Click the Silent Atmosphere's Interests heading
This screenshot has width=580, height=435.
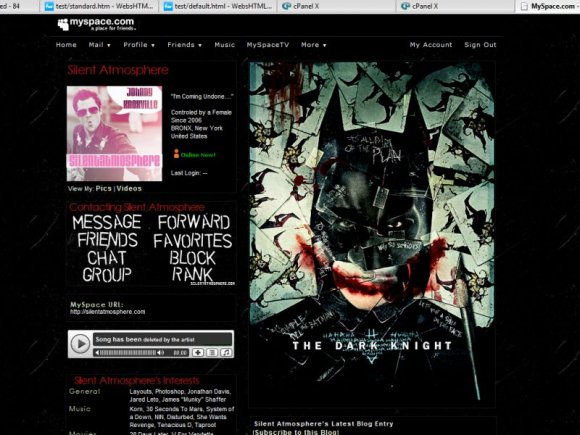pyautogui.click(x=137, y=380)
